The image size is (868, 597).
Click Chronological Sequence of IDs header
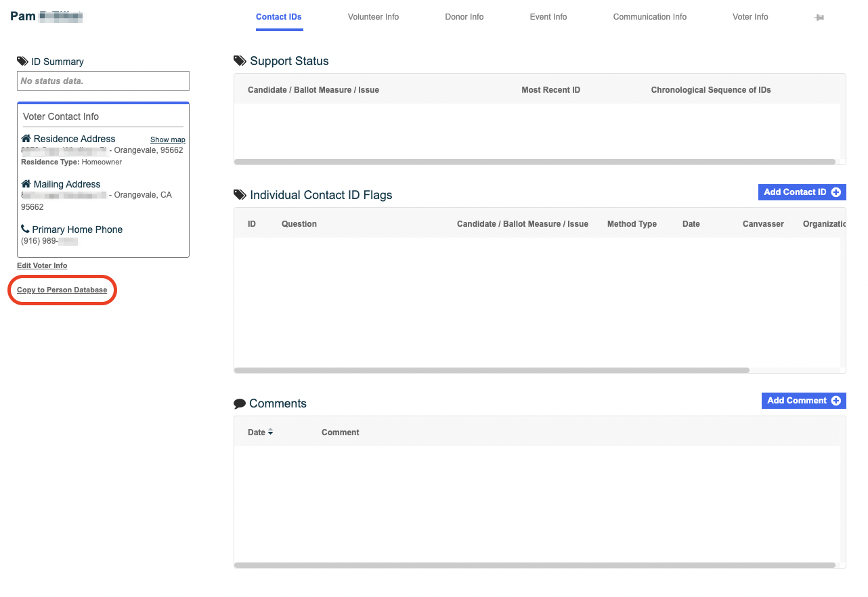pos(711,90)
